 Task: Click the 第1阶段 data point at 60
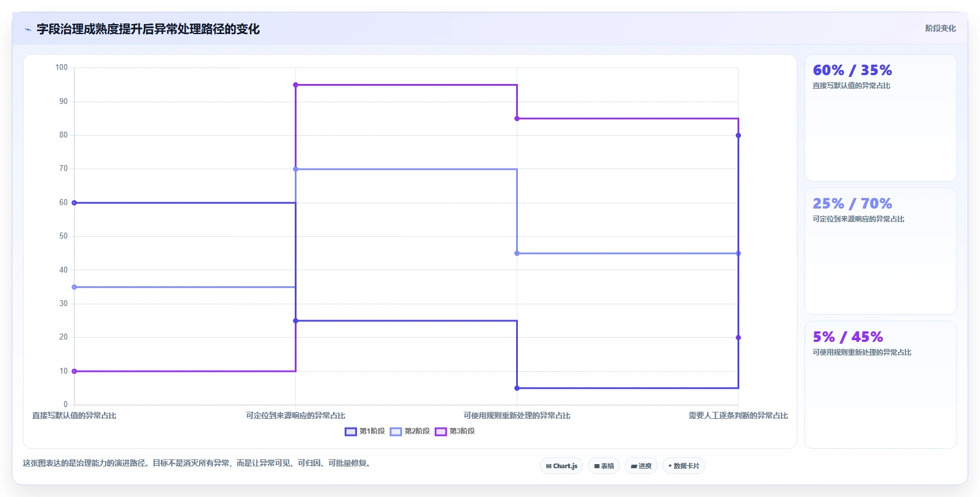tap(74, 203)
